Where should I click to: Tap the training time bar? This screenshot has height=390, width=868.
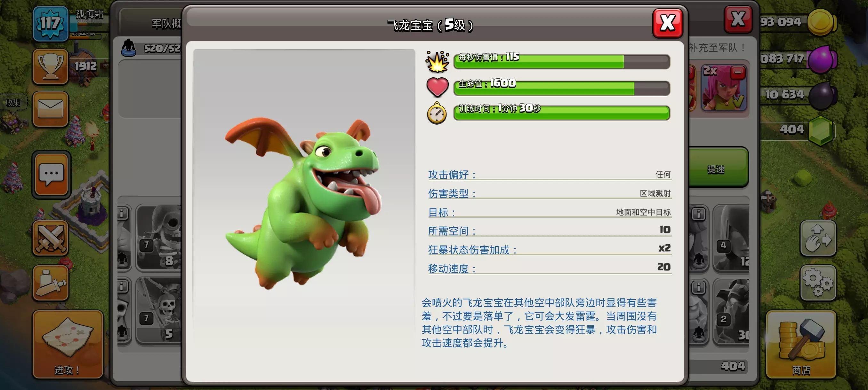pos(562,113)
